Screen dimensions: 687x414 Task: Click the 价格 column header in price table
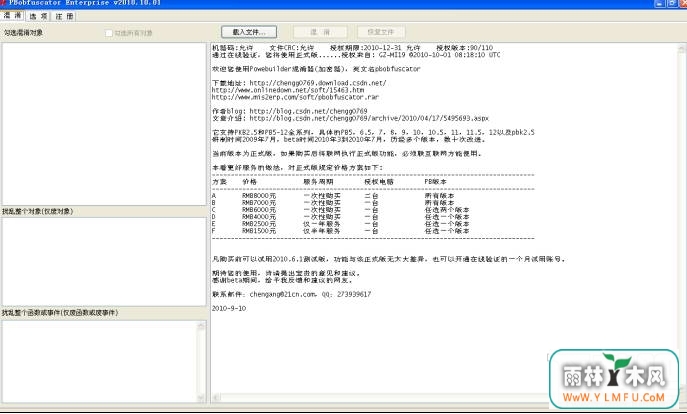pyautogui.click(x=249, y=182)
